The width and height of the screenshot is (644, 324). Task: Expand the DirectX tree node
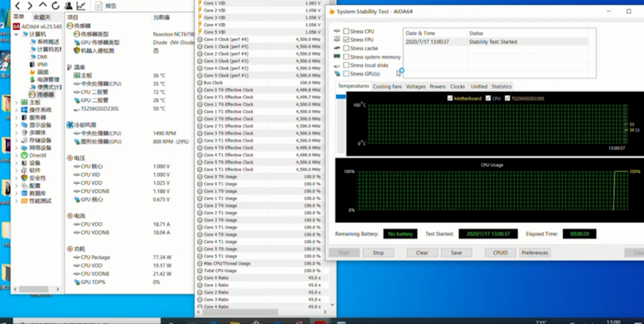[x=17, y=155]
